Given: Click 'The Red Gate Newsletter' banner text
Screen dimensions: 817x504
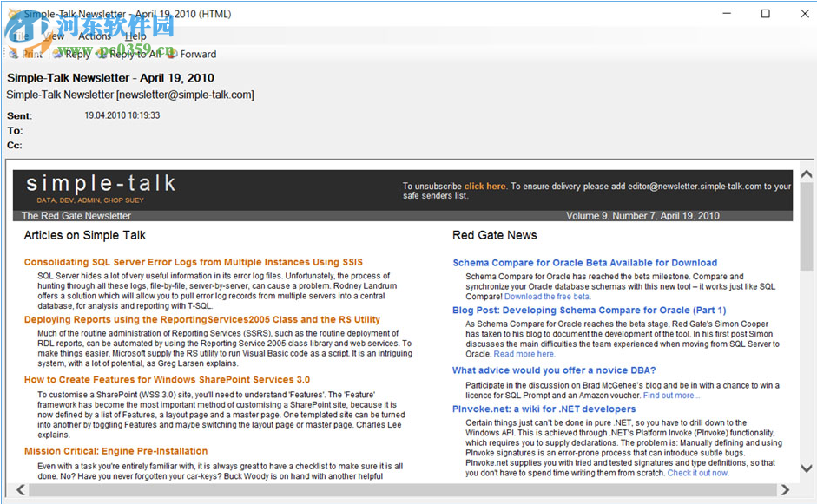Looking at the screenshot, I should (76, 215).
